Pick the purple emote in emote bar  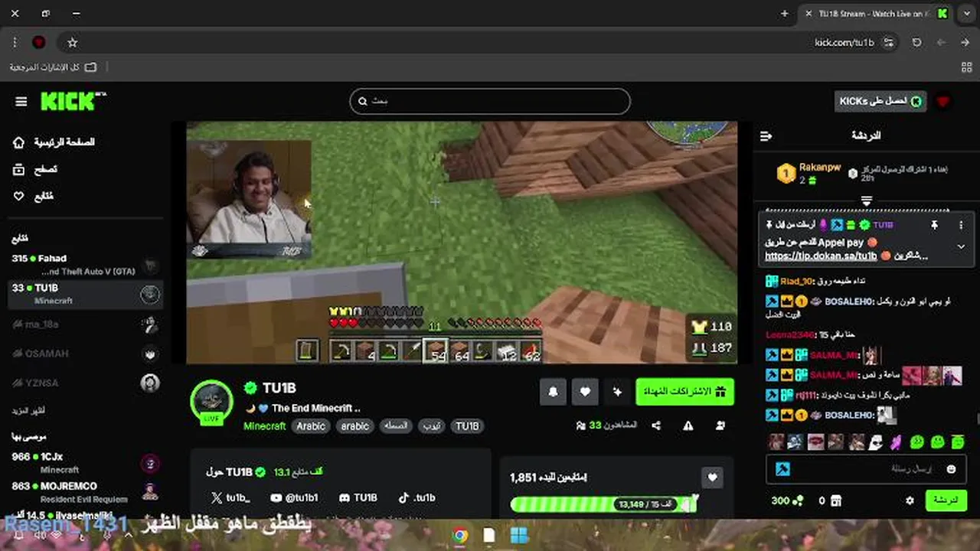coord(897,442)
